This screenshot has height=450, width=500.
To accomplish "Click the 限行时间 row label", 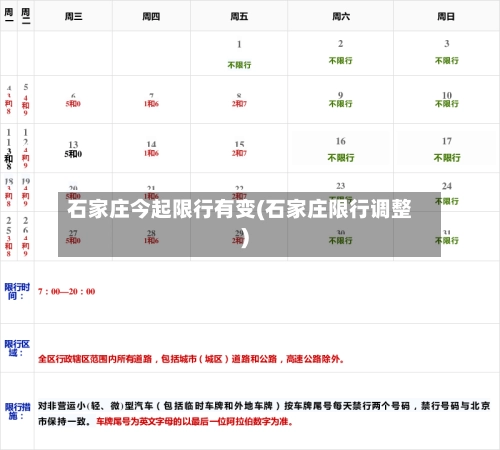I will [x=17, y=291].
